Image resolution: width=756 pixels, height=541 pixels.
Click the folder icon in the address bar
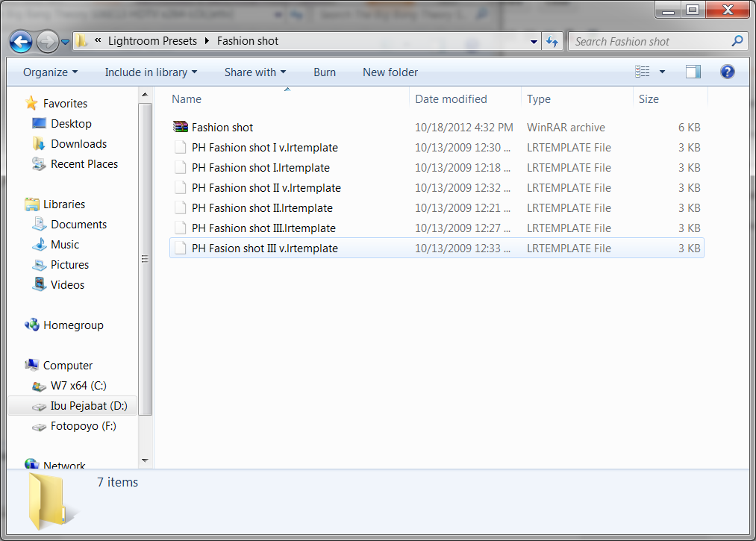coord(81,41)
